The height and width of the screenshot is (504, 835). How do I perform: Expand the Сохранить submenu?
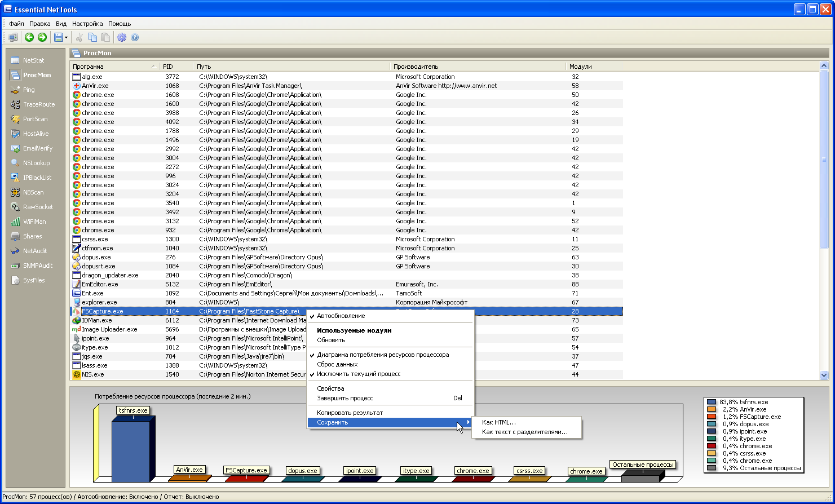coord(390,422)
